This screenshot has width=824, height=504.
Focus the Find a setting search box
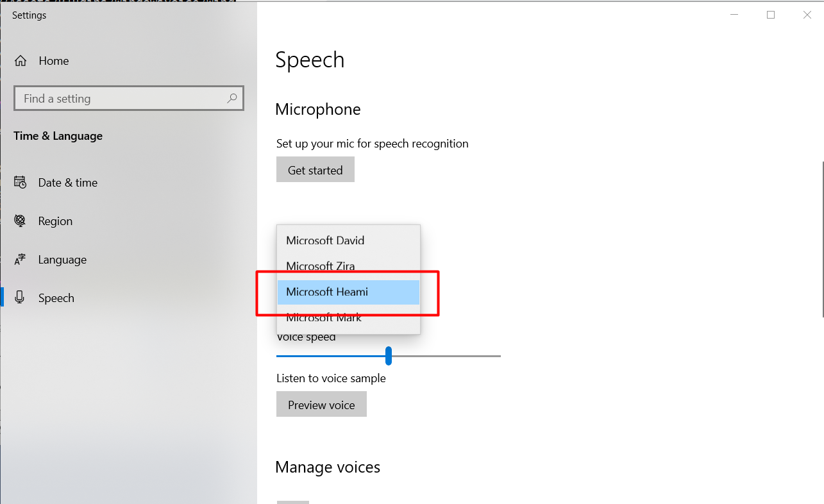point(129,98)
